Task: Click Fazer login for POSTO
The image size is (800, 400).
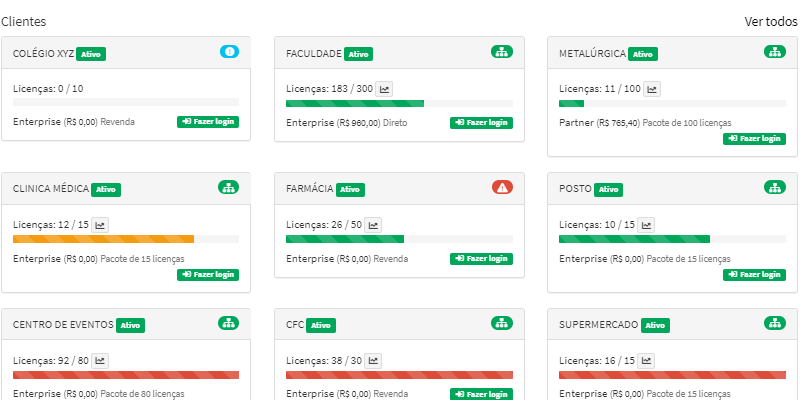Action: coord(754,274)
